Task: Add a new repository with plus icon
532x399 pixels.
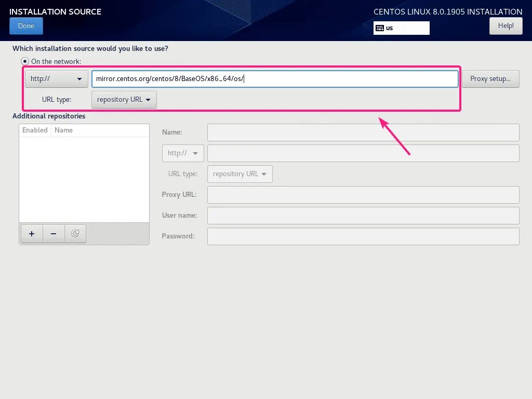Action: pos(32,234)
